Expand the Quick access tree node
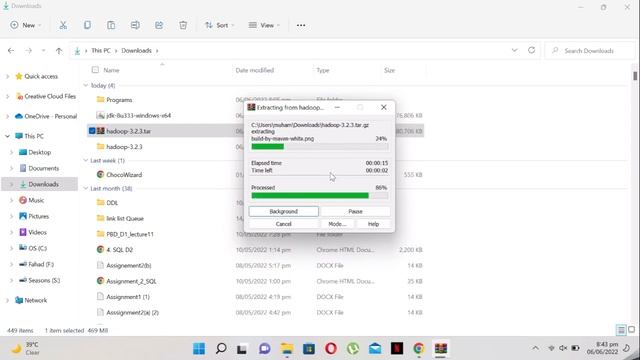640x360 pixels. [x=7, y=76]
